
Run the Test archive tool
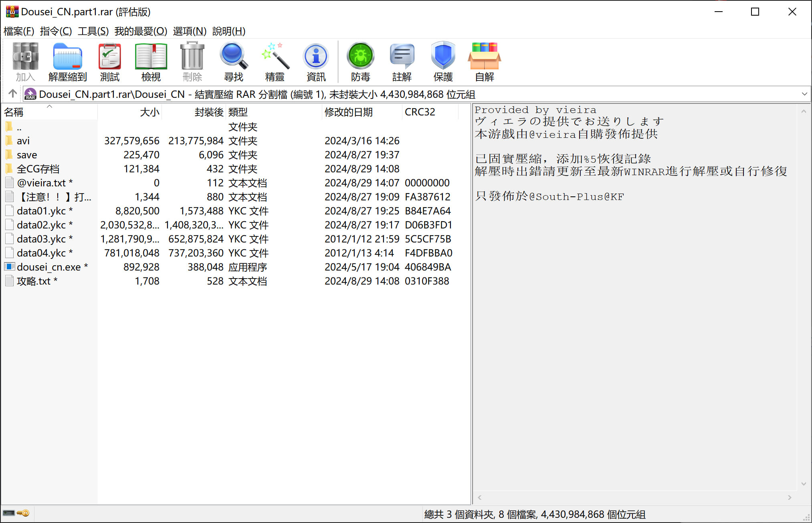[109, 61]
